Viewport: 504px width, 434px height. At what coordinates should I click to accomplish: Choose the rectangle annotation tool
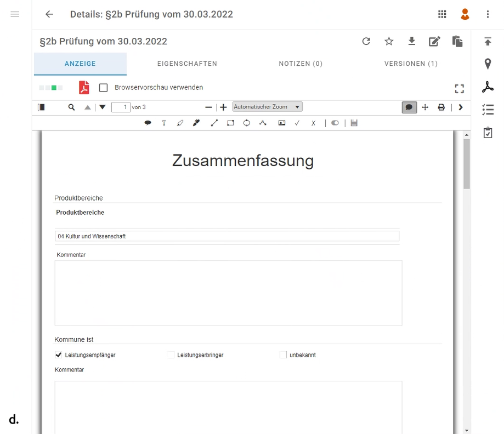[230, 123]
